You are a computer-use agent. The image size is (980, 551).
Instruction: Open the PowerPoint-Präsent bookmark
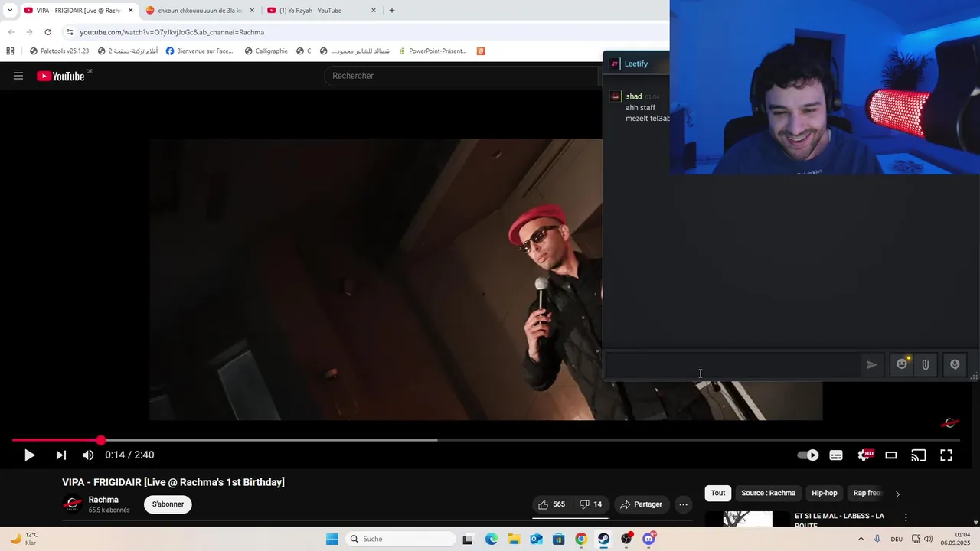(432, 51)
